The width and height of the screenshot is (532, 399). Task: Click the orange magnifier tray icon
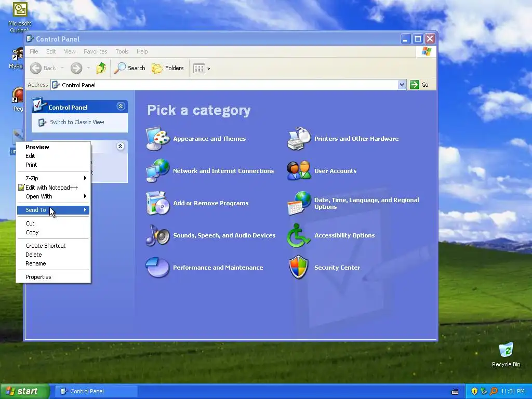tap(494, 391)
